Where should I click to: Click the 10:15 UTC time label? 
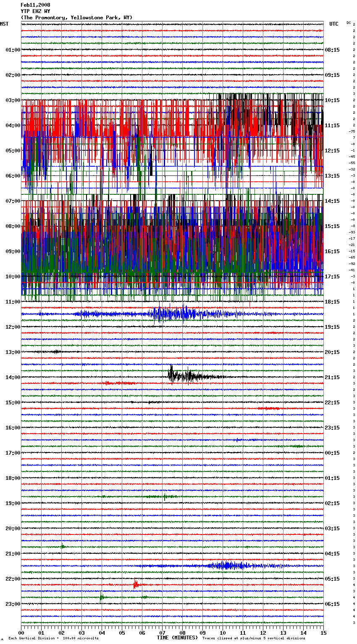coord(332,100)
